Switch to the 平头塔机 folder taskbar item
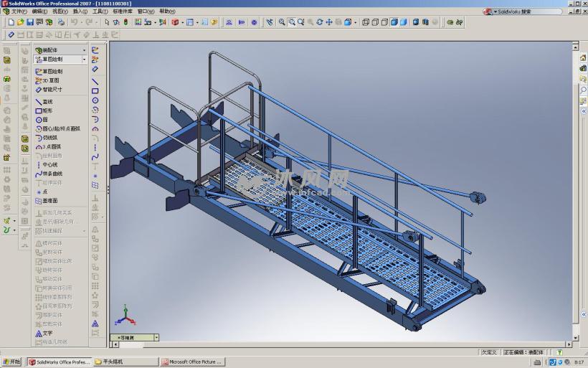Screen dimensions: 588x368 pyautogui.click(x=126, y=362)
